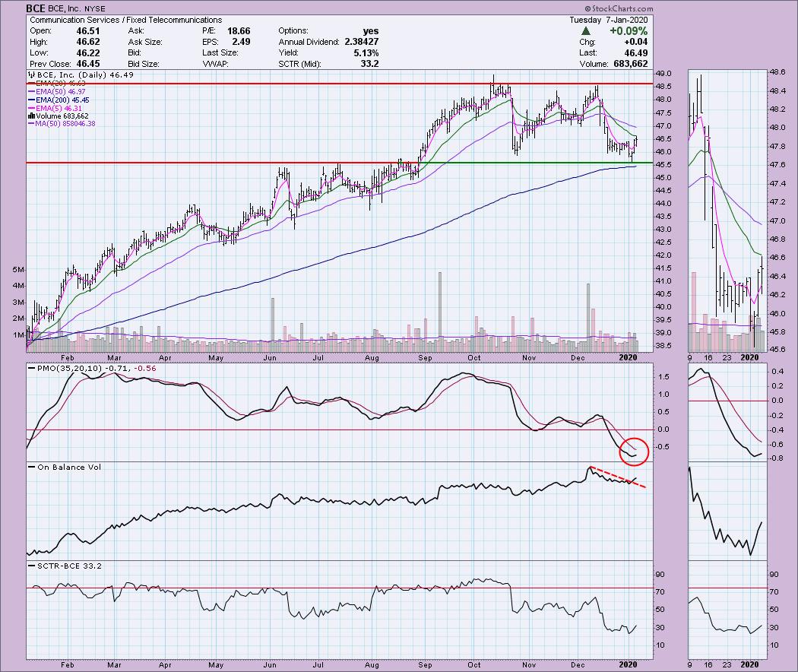Click the bold BCE ticker symbol in the title
798x672 pixels.
pyautogui.click(x=36, y=8)
